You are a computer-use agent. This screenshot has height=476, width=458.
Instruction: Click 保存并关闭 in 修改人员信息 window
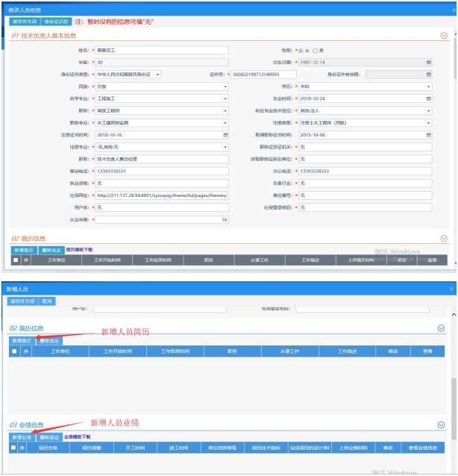tap(23, 22)
